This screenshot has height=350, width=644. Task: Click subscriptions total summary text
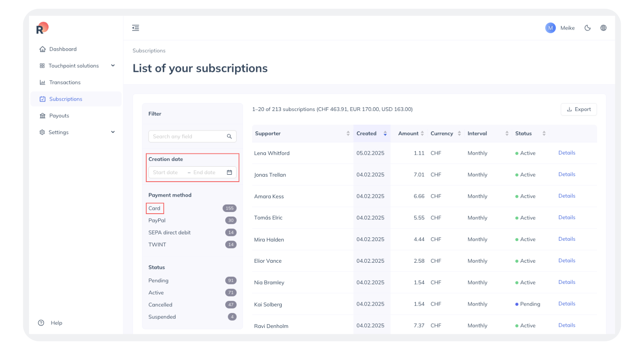pos(332,109)
